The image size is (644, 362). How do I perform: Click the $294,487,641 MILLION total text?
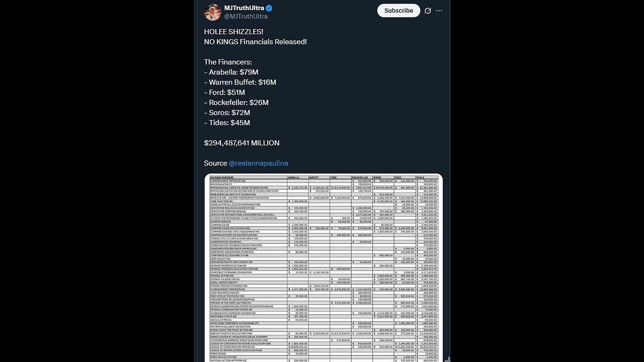tap(242, 143)
